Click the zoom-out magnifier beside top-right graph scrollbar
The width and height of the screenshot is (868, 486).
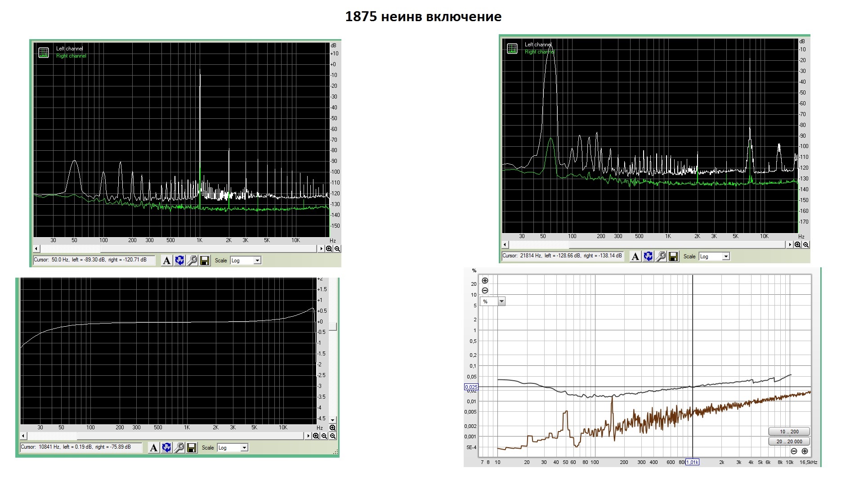point(806,245)
